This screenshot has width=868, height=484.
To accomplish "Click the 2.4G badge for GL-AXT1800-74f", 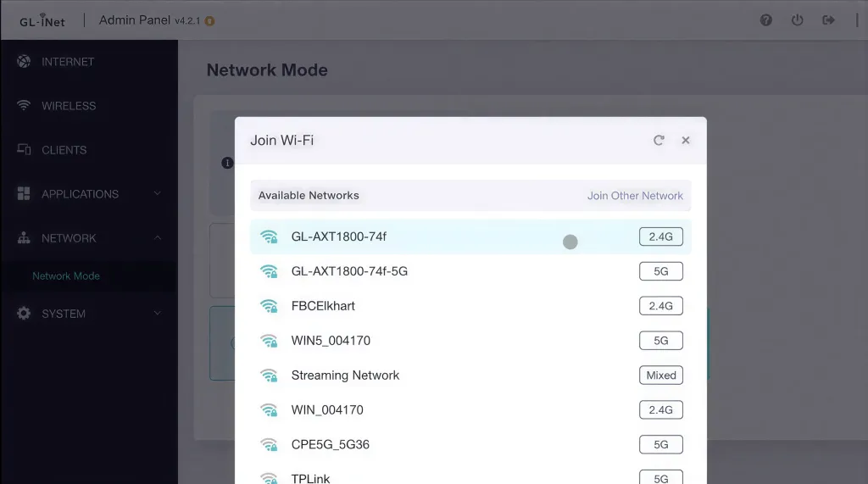I will (661, 236).
